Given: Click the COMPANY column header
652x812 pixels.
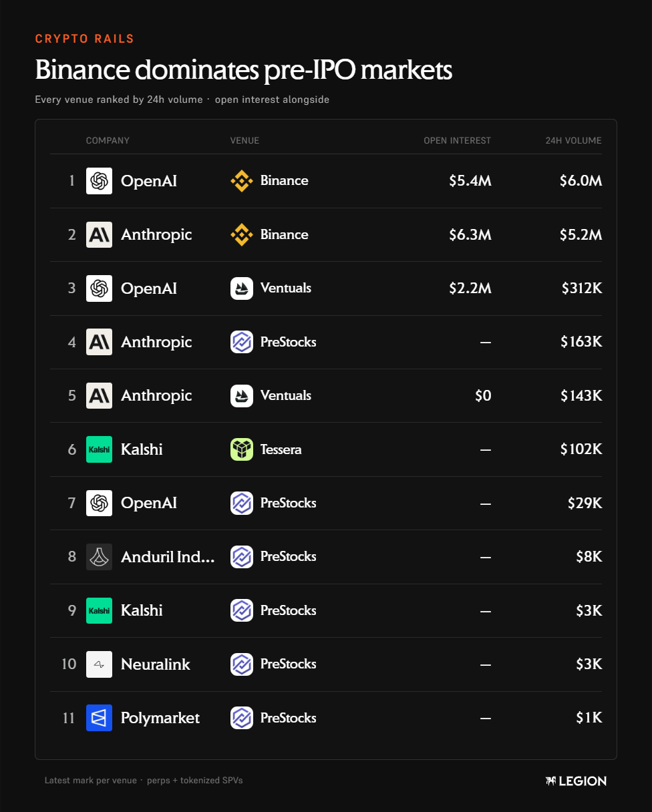Looking at the screenshot, I should tap(108, 141).
